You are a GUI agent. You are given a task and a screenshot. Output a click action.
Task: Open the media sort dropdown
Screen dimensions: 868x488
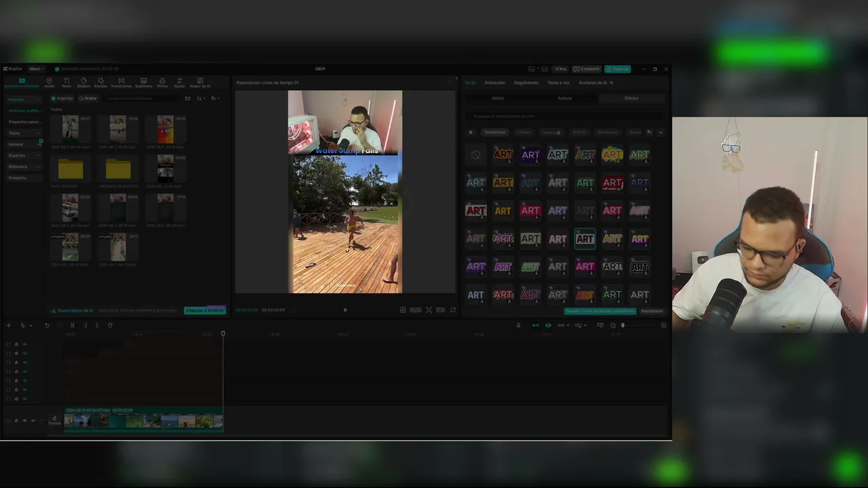pyautogui.click(x=201, y=98)
